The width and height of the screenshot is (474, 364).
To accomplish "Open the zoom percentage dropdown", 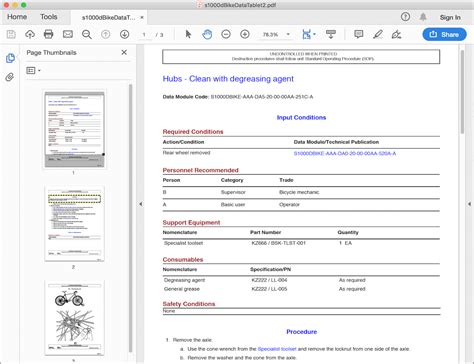I will 288,34.
